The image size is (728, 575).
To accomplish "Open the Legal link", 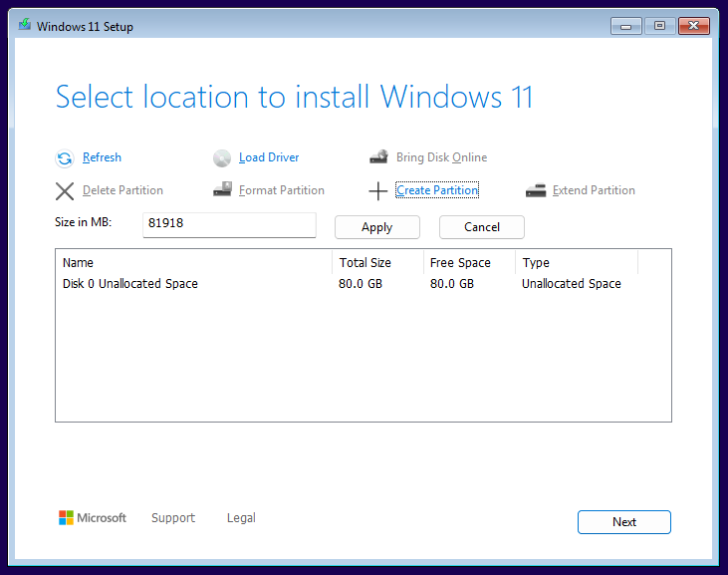I will tap(241, 518).
